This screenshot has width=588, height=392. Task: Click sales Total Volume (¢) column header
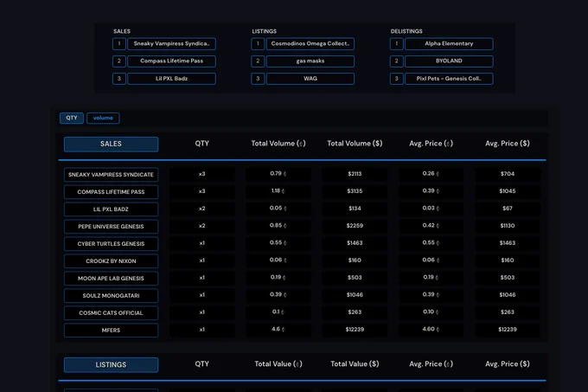coord(278,144)
